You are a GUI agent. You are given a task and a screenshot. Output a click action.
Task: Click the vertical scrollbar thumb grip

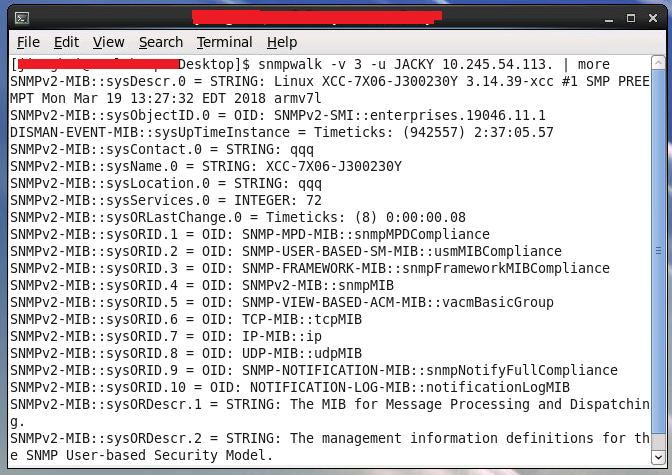pyautogui.click(x=658, y=251)
